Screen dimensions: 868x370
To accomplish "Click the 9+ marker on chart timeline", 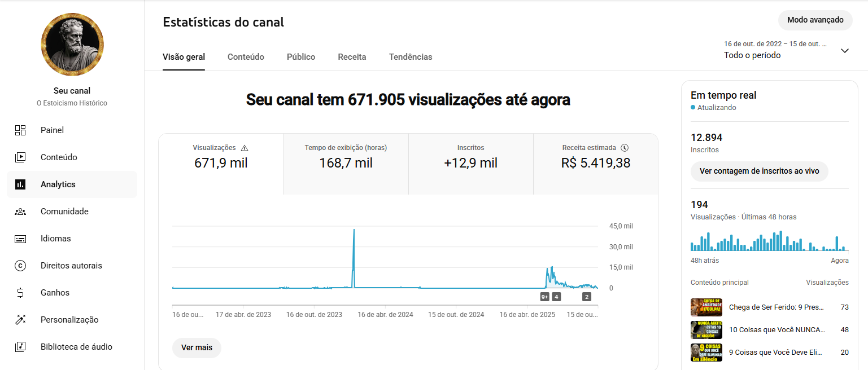I will click(x=545, y=297).
